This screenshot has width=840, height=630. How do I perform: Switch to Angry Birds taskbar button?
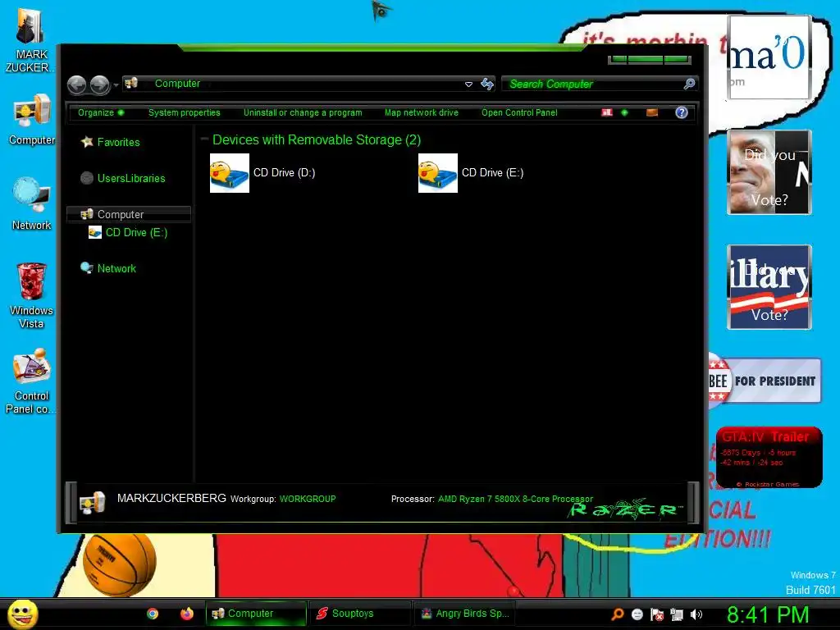(464, 614)
